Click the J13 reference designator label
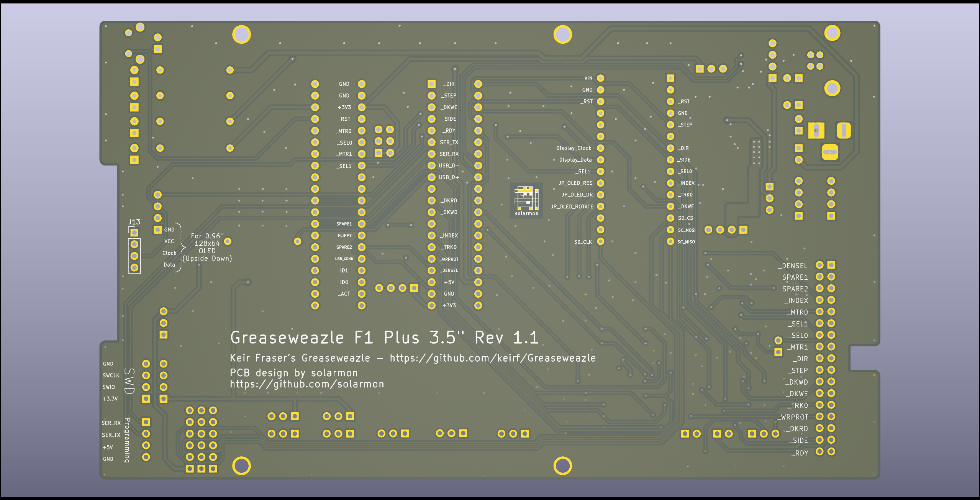The width and height of the screenshot is (980, 500). click(x=134, y=222)
